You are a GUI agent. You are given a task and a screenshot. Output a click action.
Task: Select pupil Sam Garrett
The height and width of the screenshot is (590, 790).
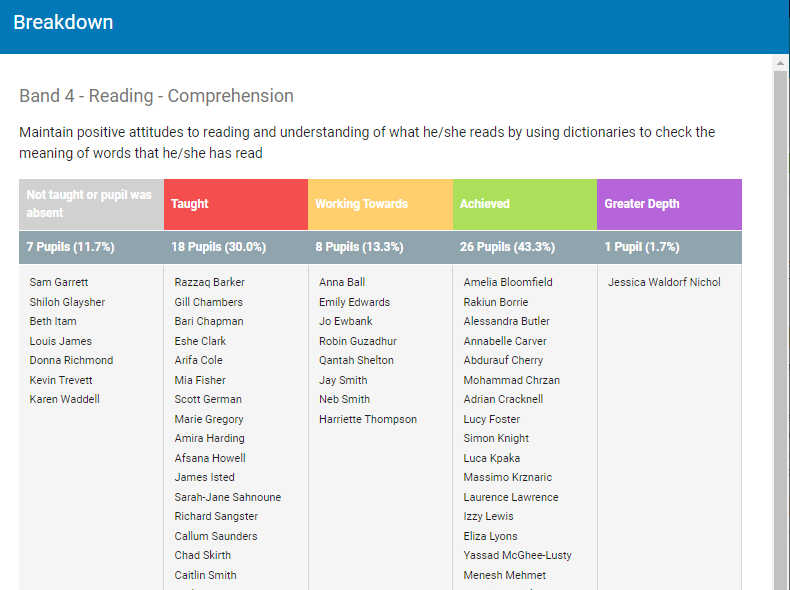coord(59,282)
